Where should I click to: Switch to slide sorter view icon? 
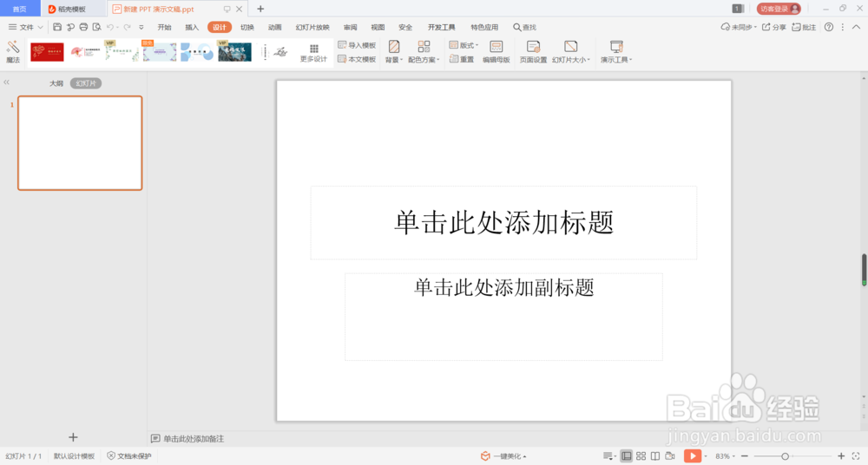pos(641,455)
